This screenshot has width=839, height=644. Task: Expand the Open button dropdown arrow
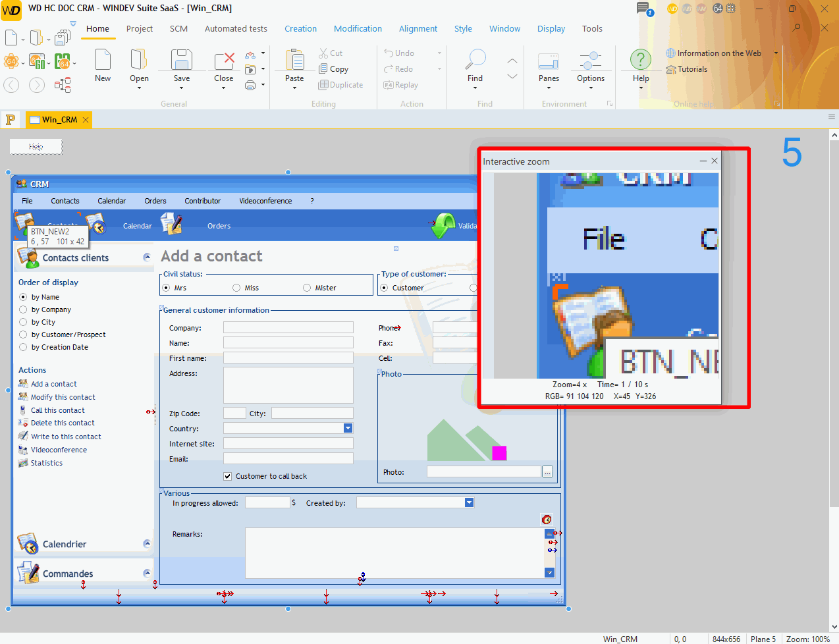(x=139, y=88)
